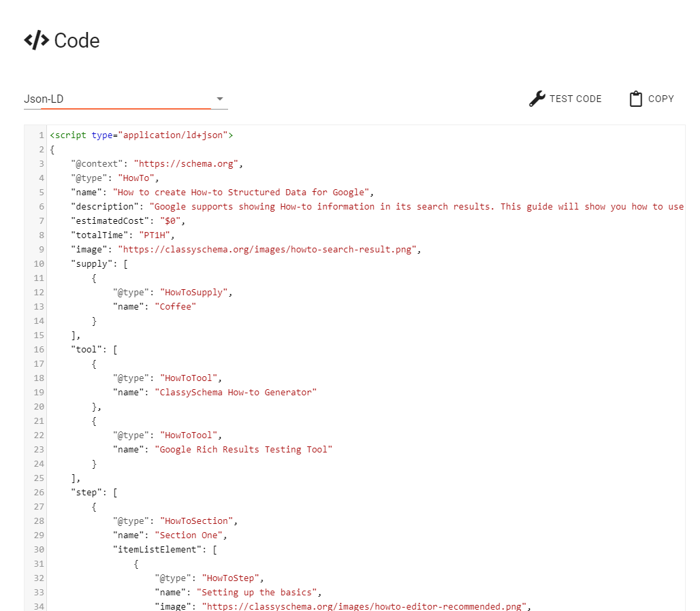Viewport: 700px width, 611px height.
Task: Click "Google Rich Results Testing Tool" value
Action: tap(243, 449)
